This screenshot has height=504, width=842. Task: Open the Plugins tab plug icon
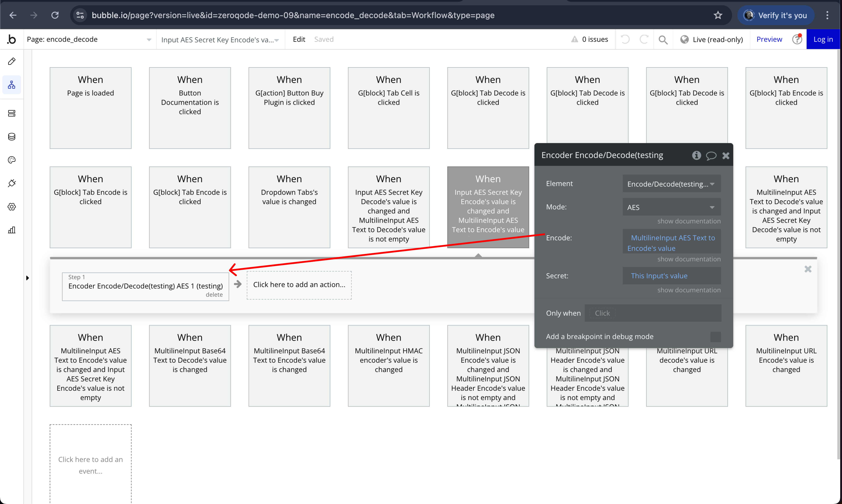point(11,183)
